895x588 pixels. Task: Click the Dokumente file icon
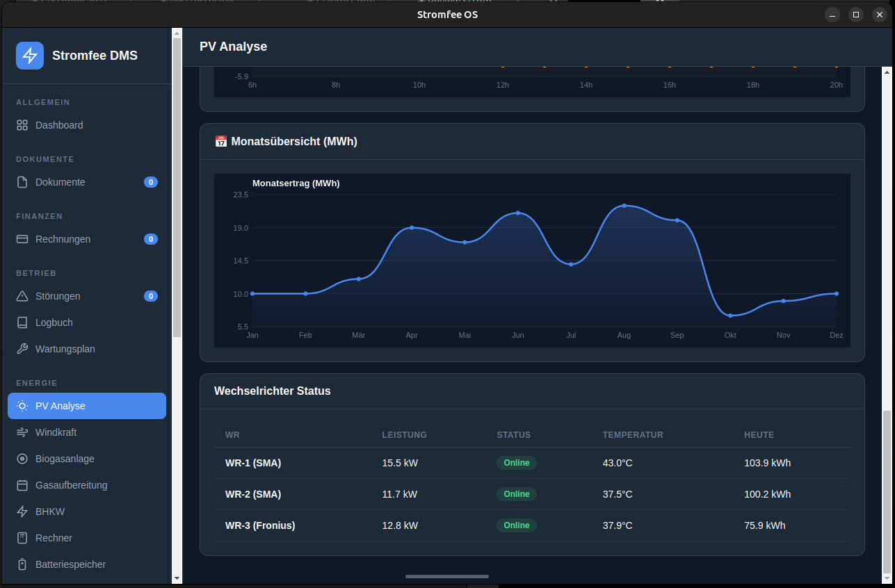22,182
